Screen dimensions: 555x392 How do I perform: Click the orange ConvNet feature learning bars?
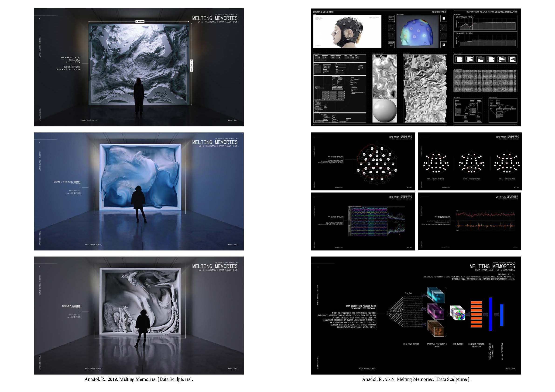click(476, 314)
